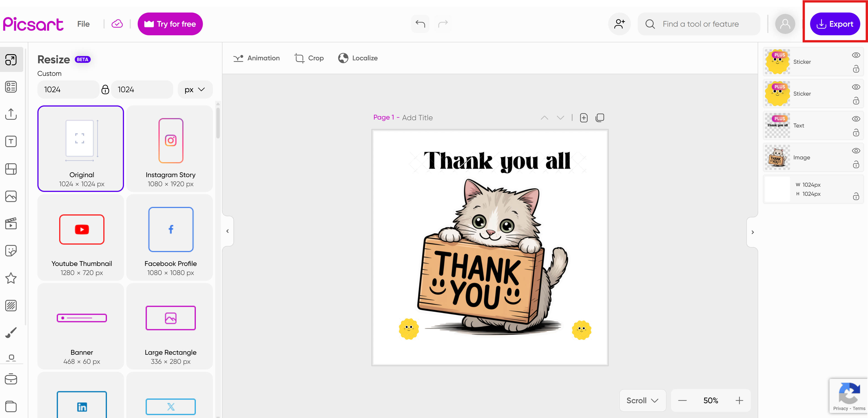Click the Try for free button
Image resolution: width=868 pixels, height=418 pixels.
(x=170, y=23)
